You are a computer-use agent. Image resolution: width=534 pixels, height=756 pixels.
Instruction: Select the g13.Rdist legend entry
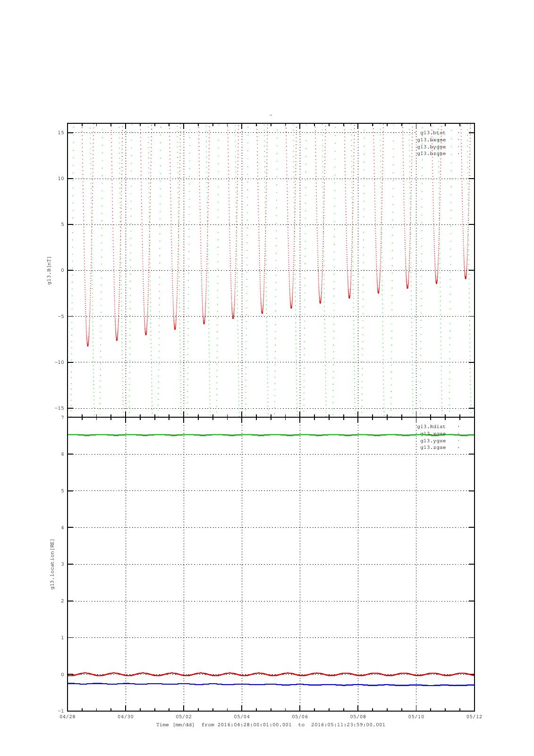click(431, 427)
